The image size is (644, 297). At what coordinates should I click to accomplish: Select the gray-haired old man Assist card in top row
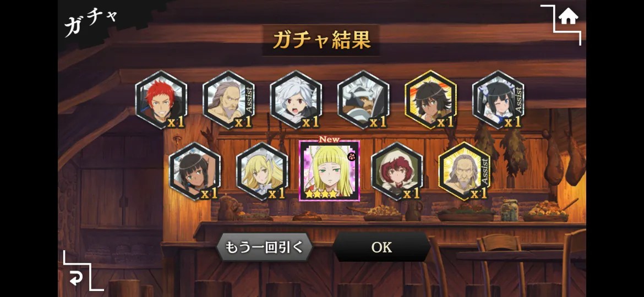pos(228,100)
